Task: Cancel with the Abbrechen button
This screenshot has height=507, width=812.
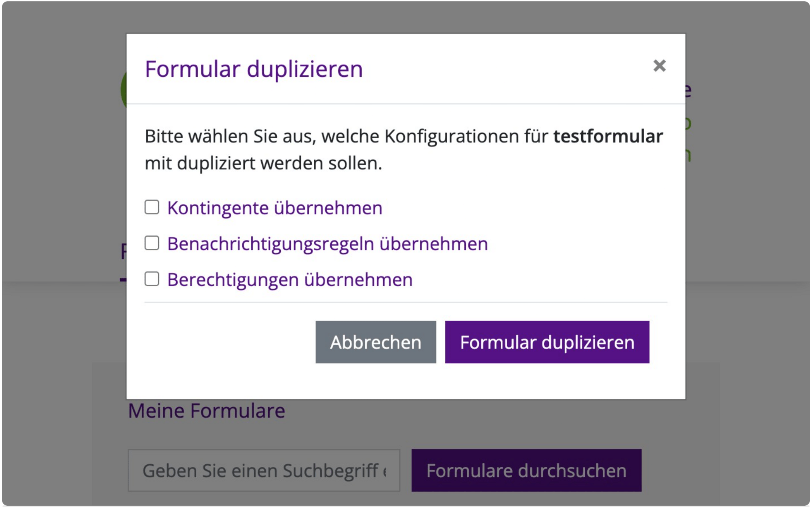Action: tap(376, 342)
